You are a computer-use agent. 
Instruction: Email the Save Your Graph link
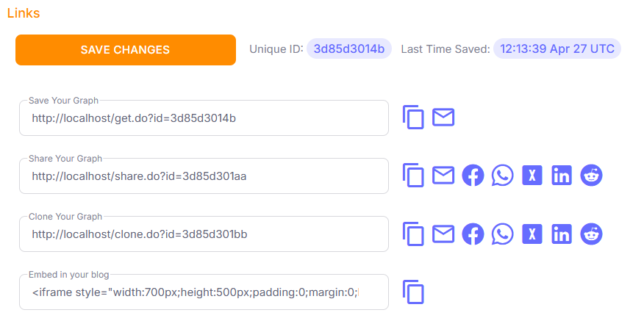pyautogui.click(x=443, y=118)
